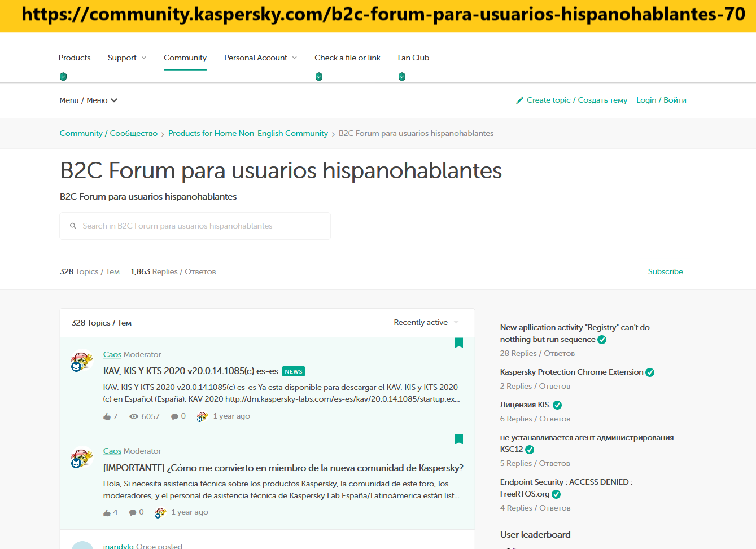This screenshot has height=549, width=756.
Task: Click the NEWS badge on the KAV topic
Action: pyautogui.click(x=294, y=371)
